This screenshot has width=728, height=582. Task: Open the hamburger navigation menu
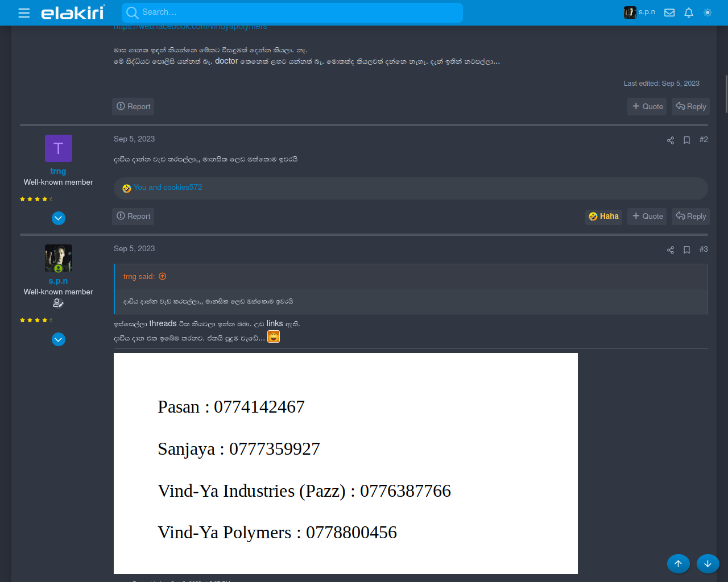[24, 13]
